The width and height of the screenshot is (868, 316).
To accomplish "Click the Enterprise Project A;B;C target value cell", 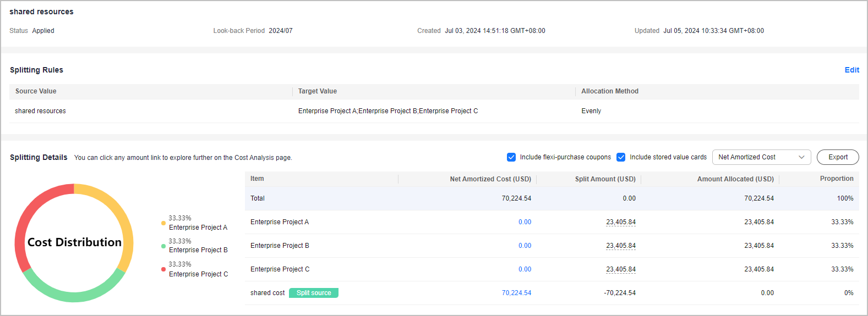I will coord(388,111).
